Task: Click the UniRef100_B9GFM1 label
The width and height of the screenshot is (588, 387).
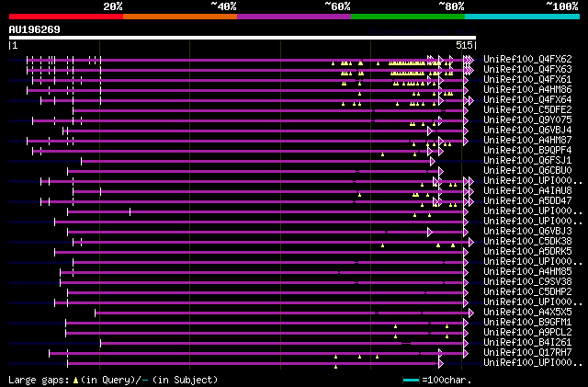Action: [527, 323]
